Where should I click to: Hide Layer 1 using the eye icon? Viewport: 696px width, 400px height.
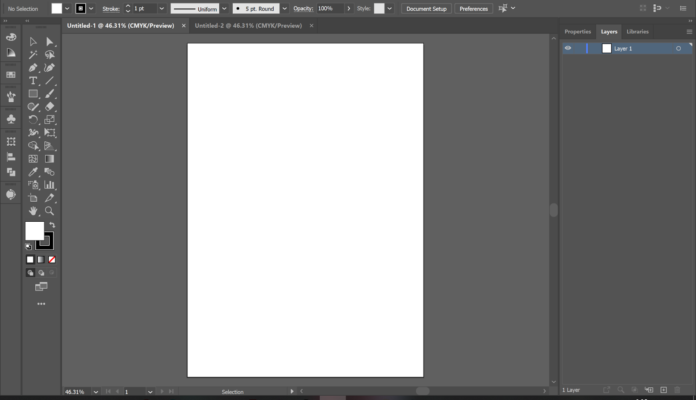568,48
